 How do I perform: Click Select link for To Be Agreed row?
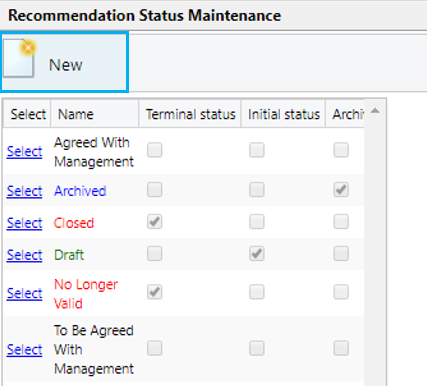click(25, 350)
